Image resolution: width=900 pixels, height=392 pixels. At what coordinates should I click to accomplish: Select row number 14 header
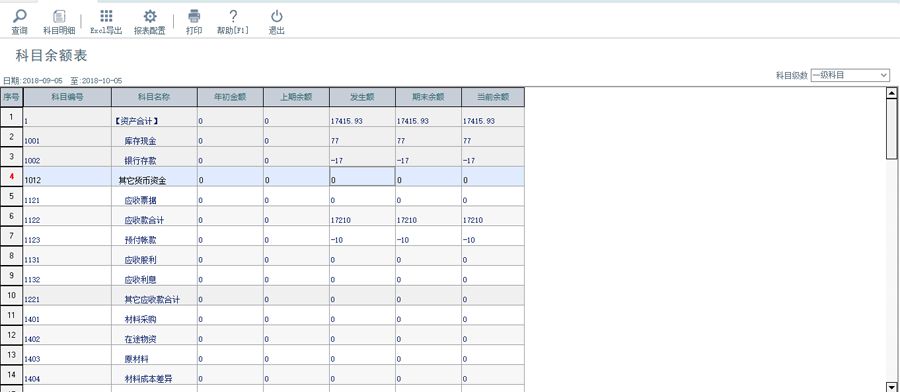click(x=11, y=374)
